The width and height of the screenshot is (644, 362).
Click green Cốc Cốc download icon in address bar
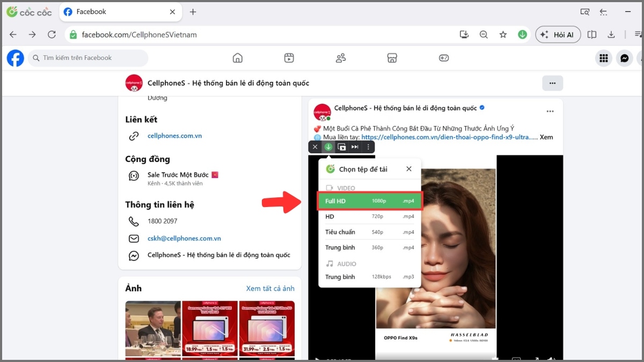pyautogui.click(x=522, y=34)
